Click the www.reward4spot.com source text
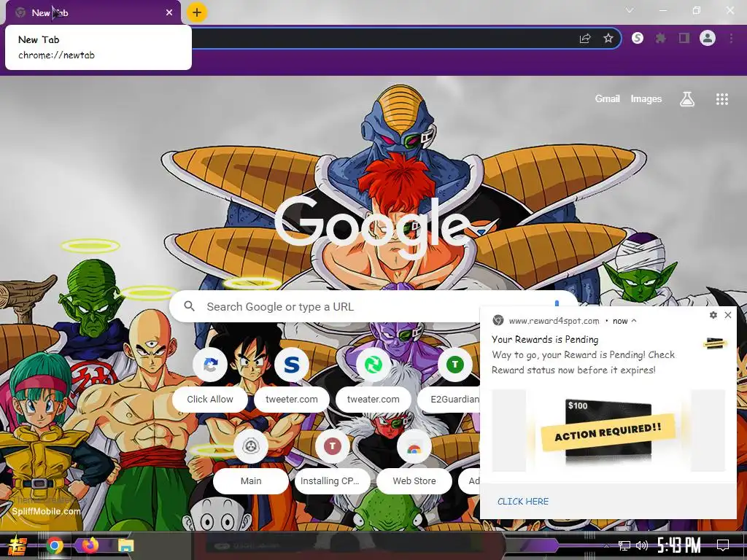This screenshot has width=747, height=560. click(554, 321)
